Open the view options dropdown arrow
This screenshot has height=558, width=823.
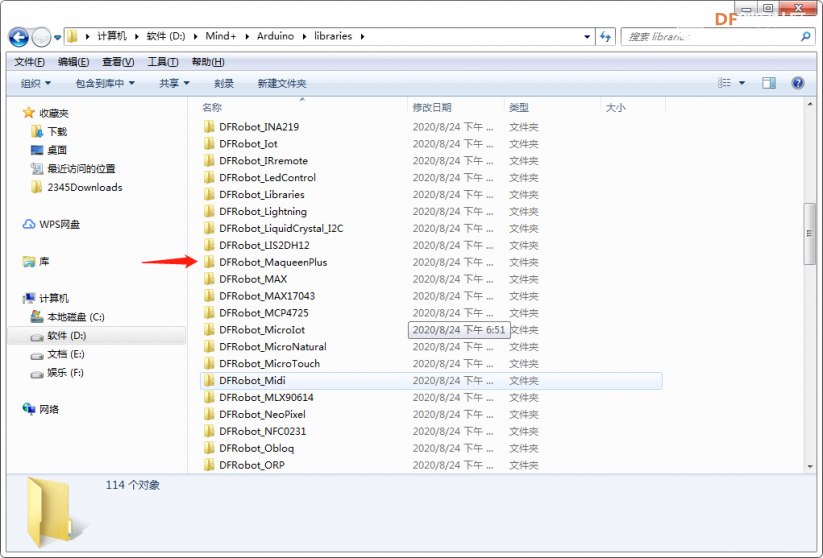[742, 83]
